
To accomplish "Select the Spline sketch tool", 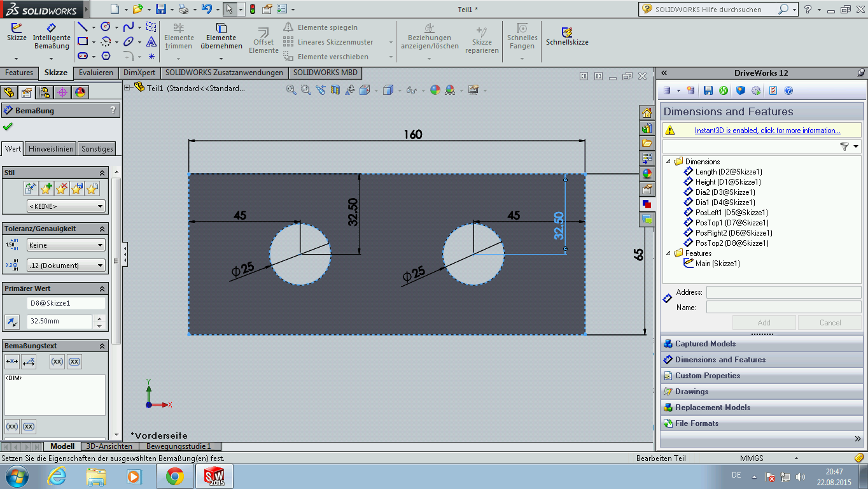I will pos(129,27).
